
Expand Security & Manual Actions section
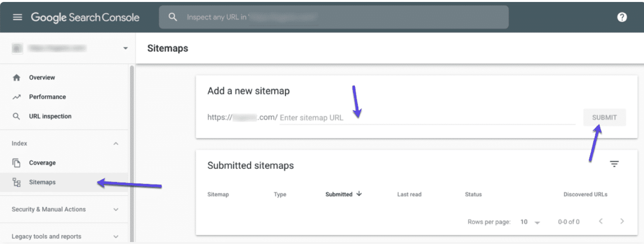point(116,210)
